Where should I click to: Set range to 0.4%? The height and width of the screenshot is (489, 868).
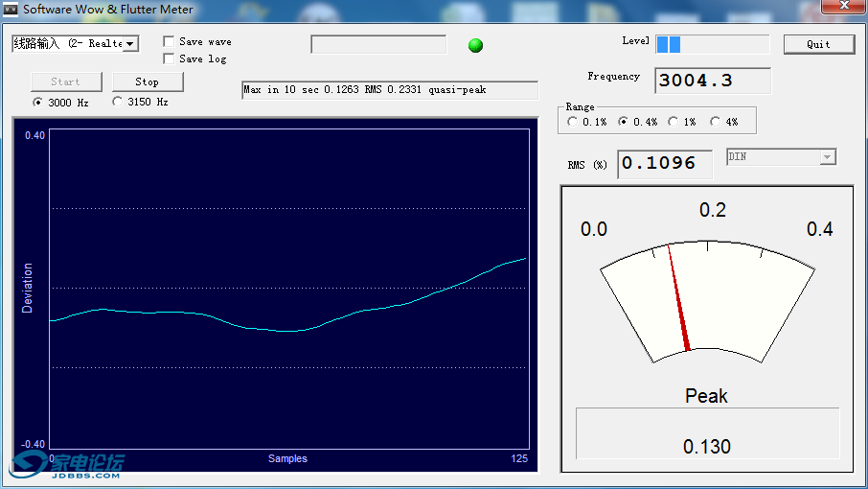click(x=624, y=122)
